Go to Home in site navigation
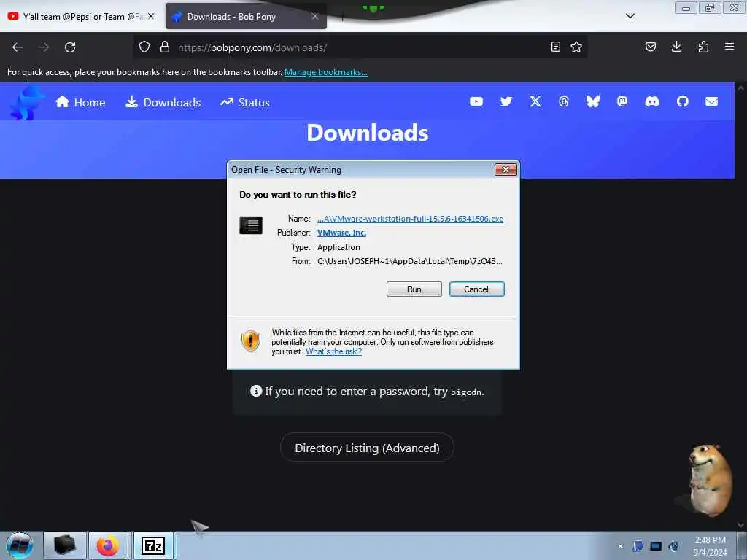This screenshot has width=747, height=560. tap(80, 102)
